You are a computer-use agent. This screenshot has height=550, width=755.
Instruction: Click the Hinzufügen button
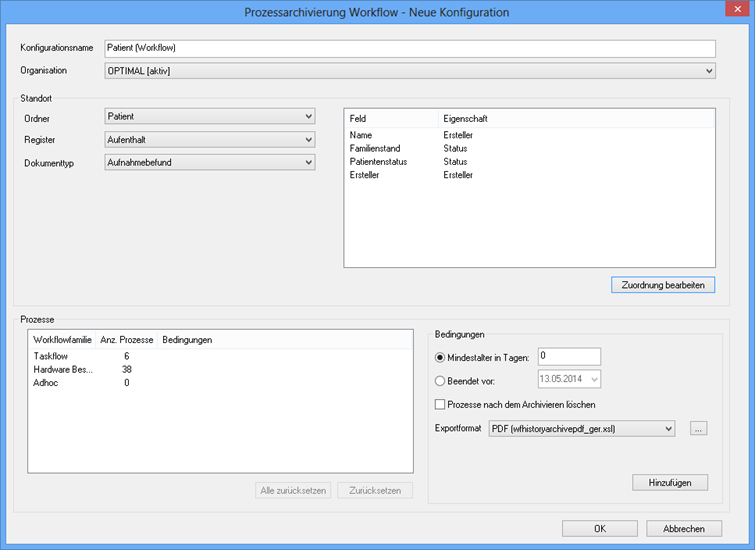pyautogui.click(x=670, y=482)
